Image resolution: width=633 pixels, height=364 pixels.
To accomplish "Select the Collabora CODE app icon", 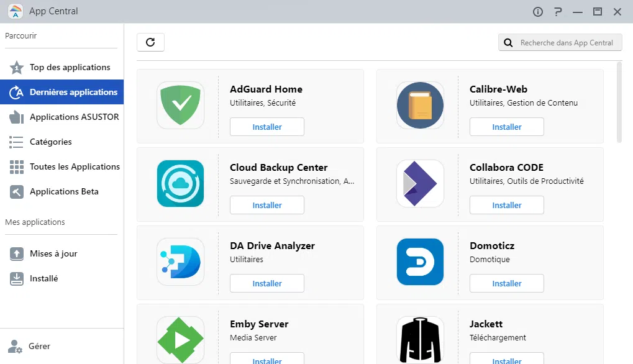I will [x=420, y=183].
